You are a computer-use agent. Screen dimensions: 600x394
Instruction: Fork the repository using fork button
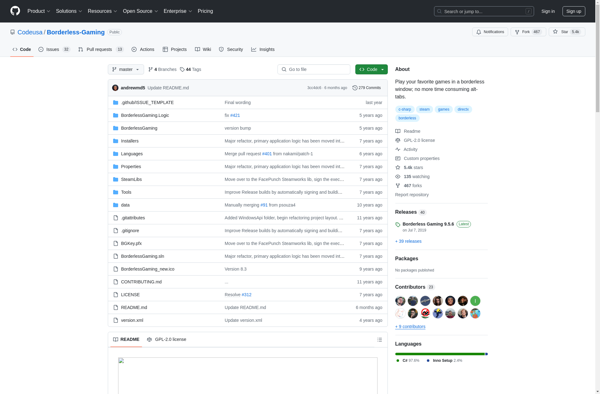528,32
